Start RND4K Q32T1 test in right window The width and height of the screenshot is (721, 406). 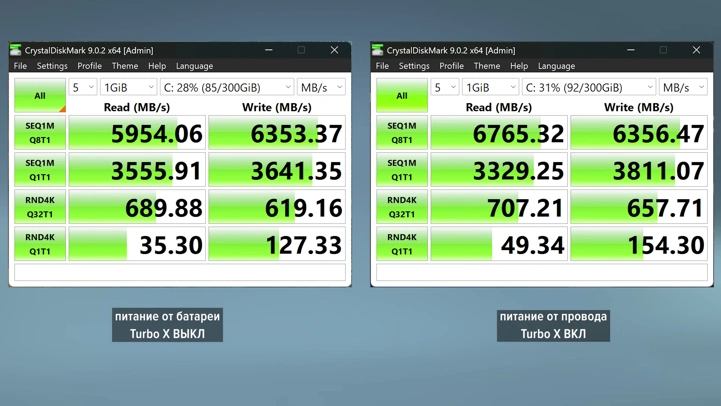[402, 207]
